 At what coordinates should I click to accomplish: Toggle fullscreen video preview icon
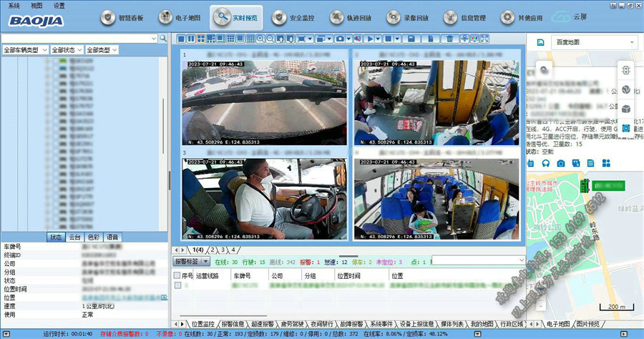click(x=484, y=38)
